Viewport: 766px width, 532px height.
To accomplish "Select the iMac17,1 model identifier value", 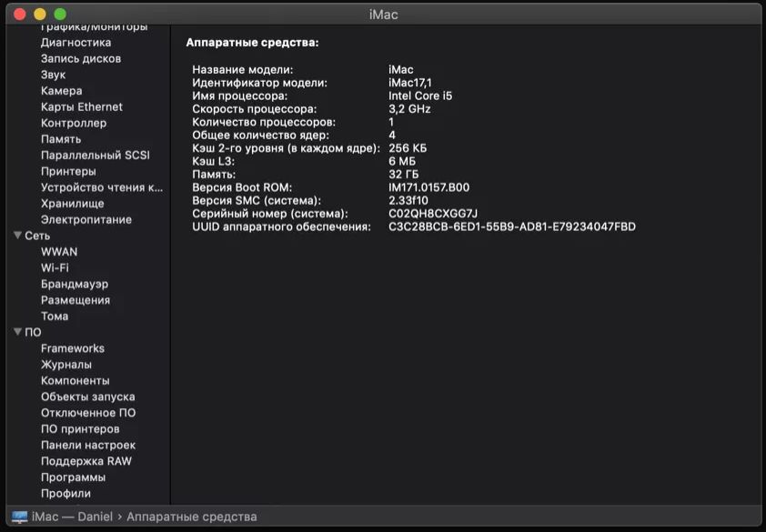I will (410, 83).
